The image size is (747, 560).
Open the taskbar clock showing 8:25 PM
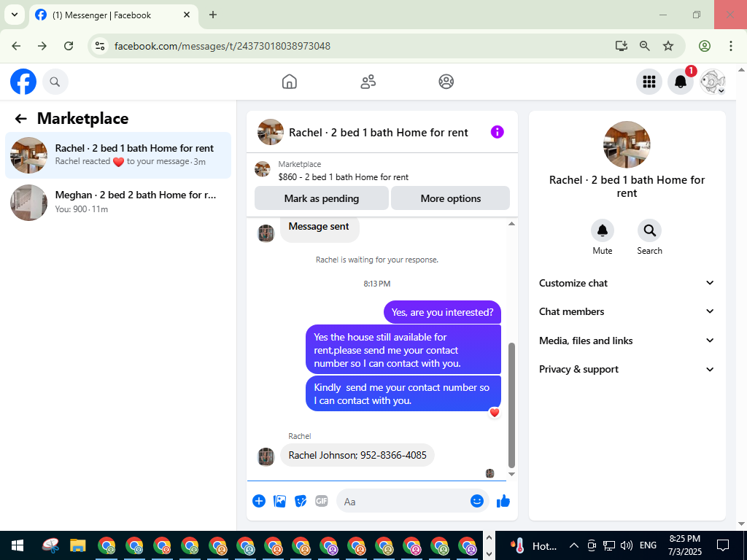(x=684, y=545)
